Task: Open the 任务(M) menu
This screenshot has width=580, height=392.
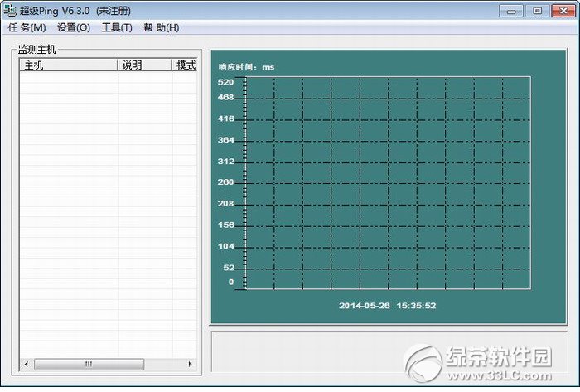Action: tap(27, 27)
